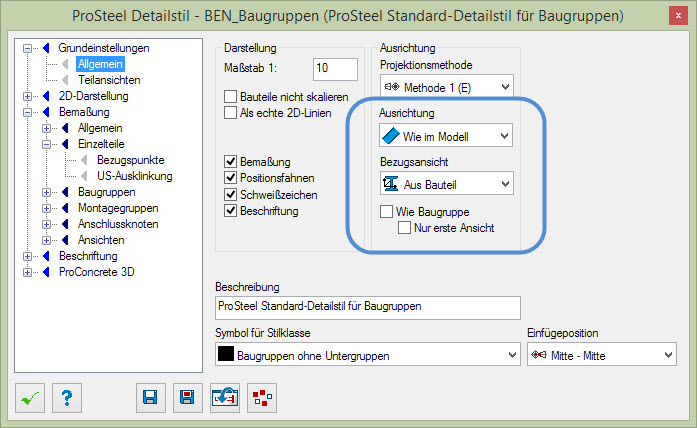Select the Montagegruppen tree item
The height and width of the screenshot is (428, 697).
click(118, 208)
